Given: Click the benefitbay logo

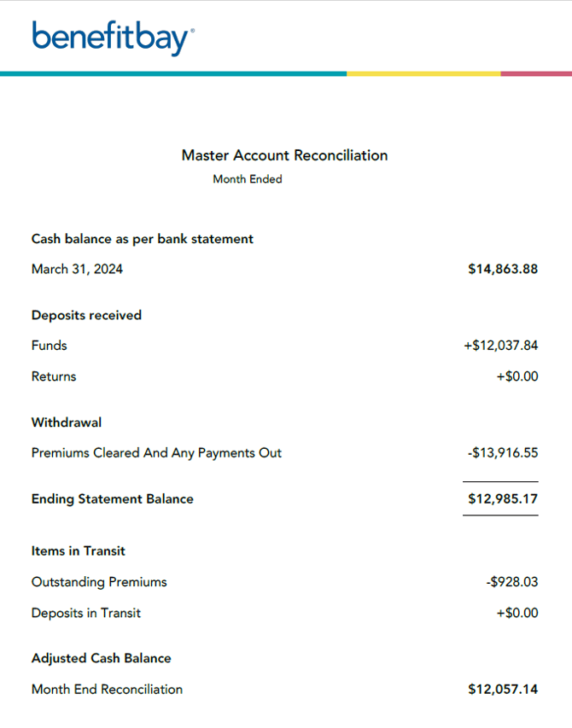Looking at the screenshot, I should [x=113, y=38].
